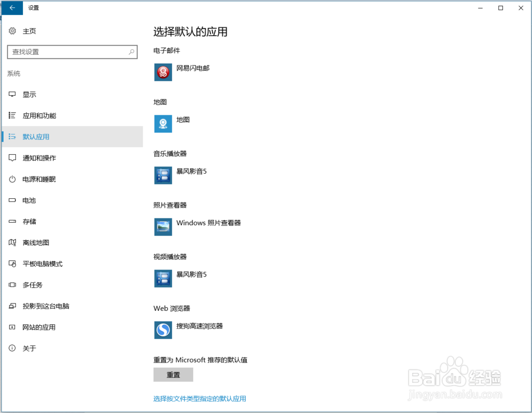Screen dimensions: 532x413
Task: Select 默认应用 label in sidebar
Action: coord(36,137)
